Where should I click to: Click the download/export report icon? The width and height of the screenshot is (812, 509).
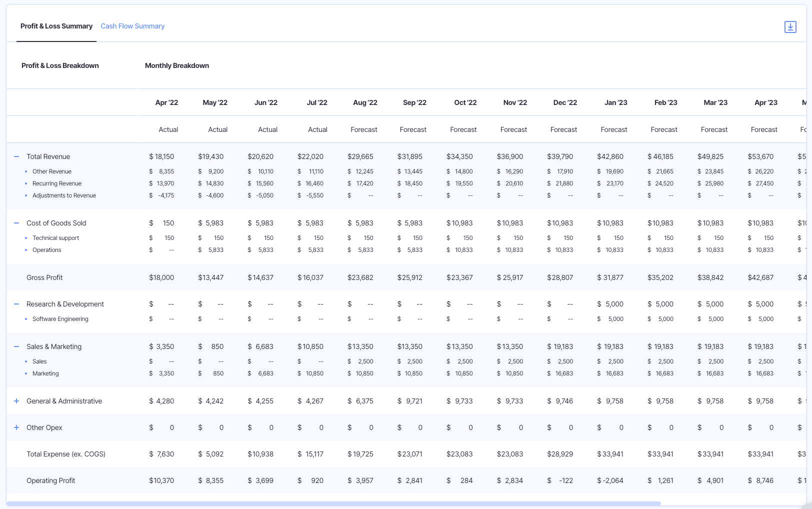(x=790, y=26)
